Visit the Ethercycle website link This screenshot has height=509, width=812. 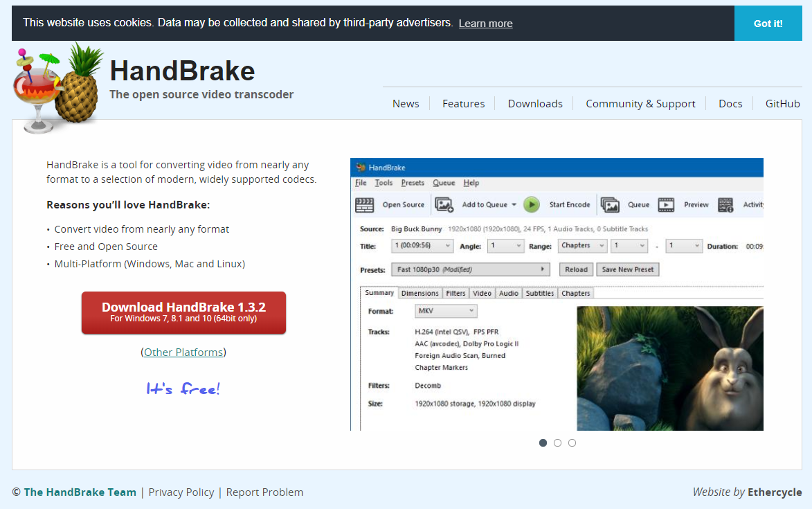775,492
